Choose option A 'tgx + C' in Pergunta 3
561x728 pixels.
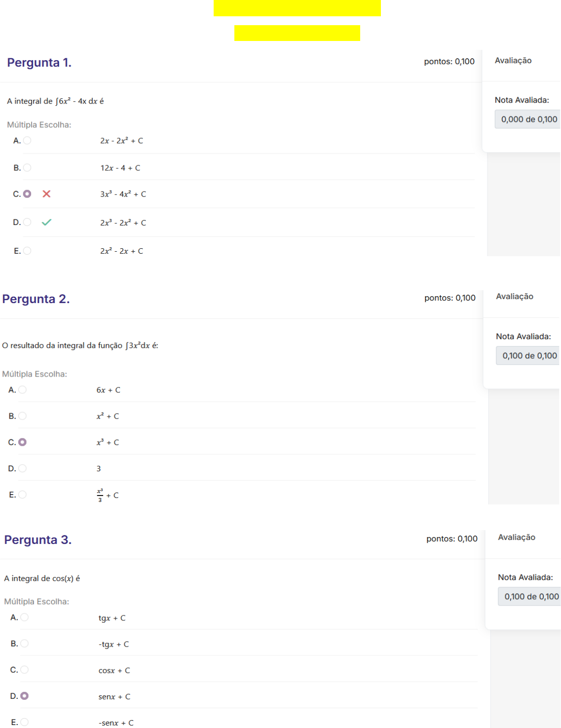25,617
